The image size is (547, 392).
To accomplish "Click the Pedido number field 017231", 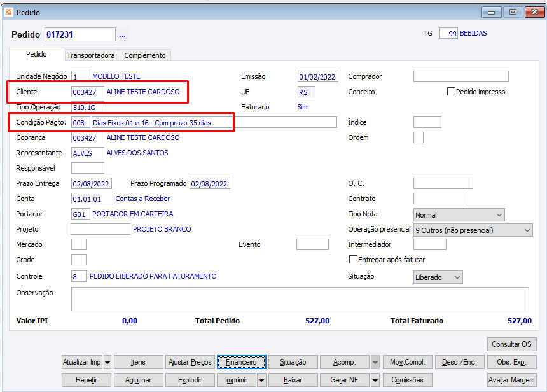I will [80, 34].
